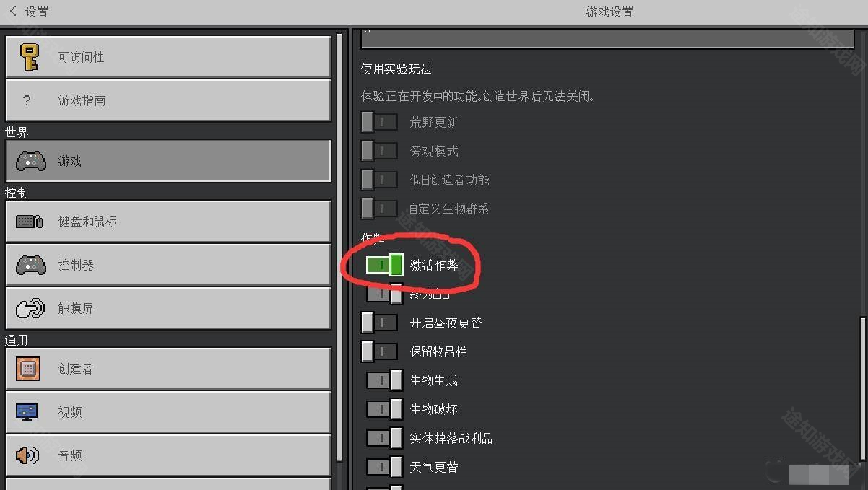Turn off the 激活作弊 toggle

click(x=384, y=265)
